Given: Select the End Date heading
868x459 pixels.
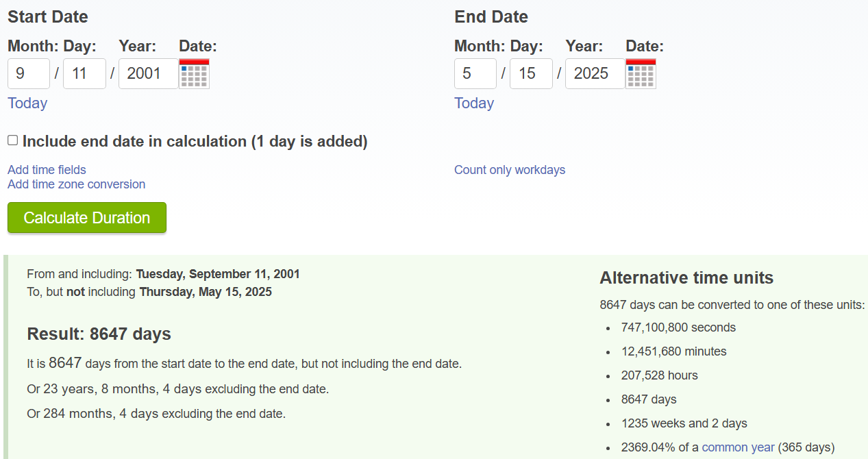Looking at the screenshot, I should click(x=491, y=17).
